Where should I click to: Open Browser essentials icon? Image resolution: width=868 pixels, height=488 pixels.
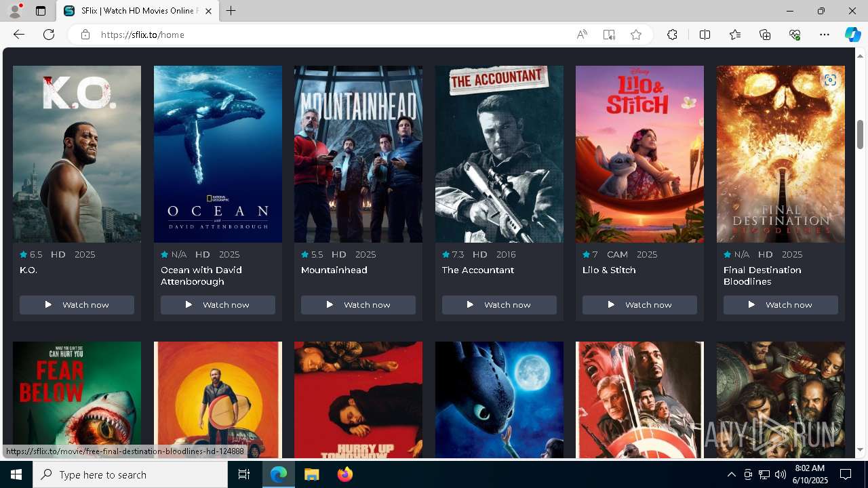pyautogui.click(x=795, y=35)
